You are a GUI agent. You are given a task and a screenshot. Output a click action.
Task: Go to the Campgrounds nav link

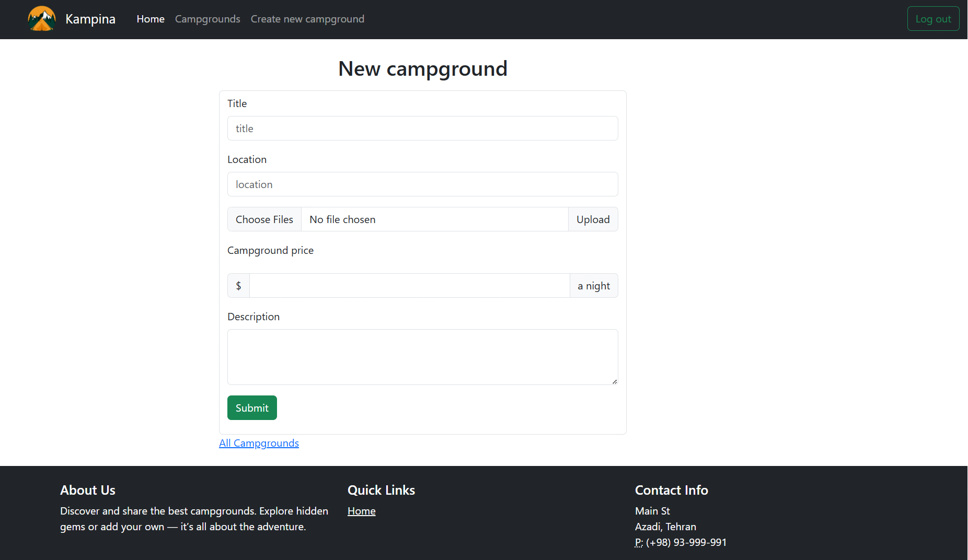208,19
